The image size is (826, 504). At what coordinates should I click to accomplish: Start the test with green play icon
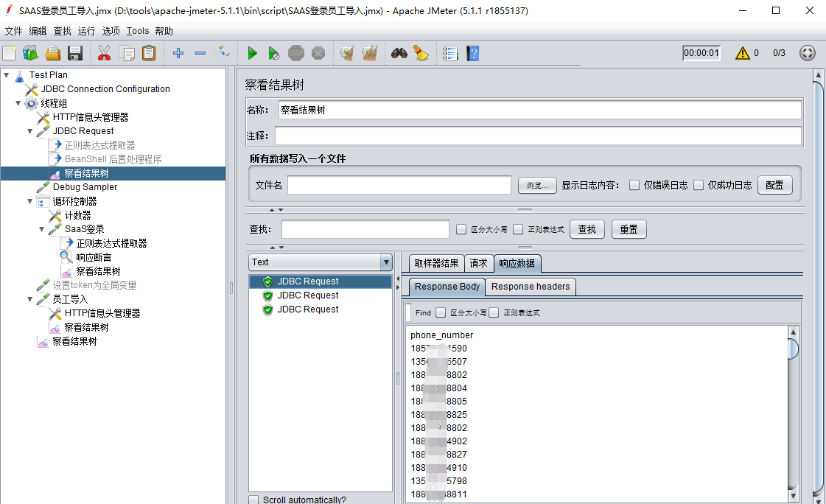[x=252, y=53]
